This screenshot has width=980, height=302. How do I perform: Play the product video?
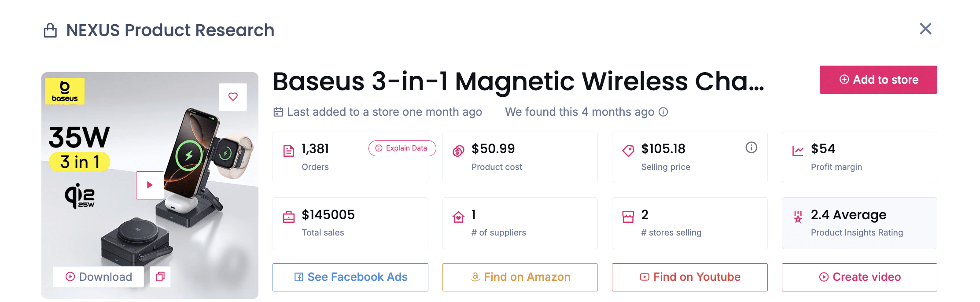pyautogui.click(x=150, y=185)
